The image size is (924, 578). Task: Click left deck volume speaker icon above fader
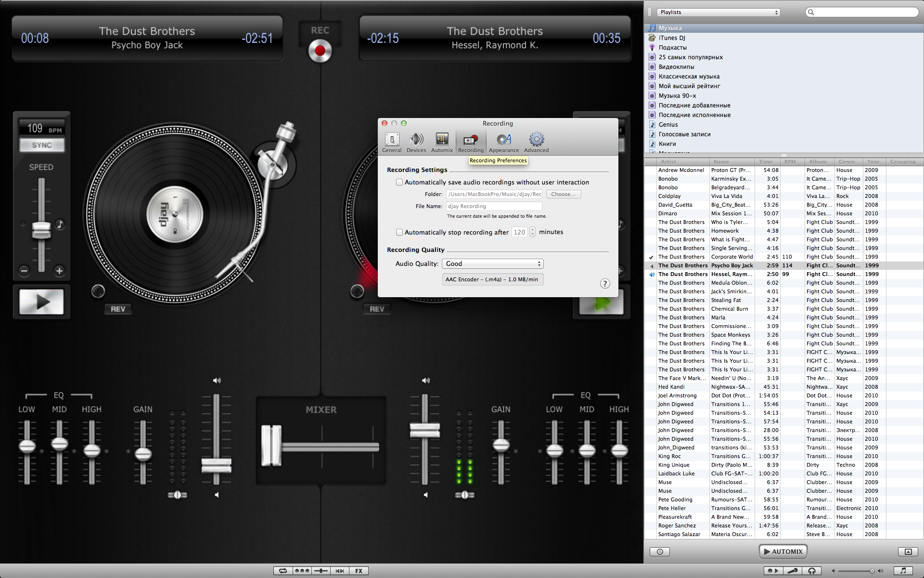(217, 381)
